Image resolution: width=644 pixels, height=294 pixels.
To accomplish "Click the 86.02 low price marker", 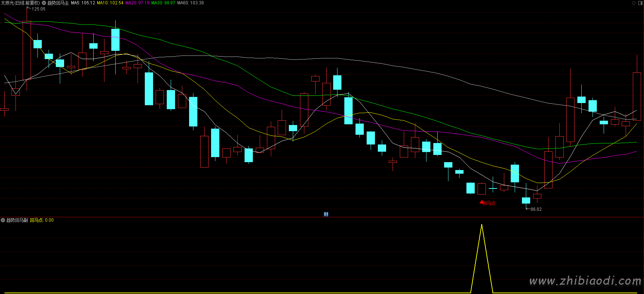I will click(x=536, y=209).
